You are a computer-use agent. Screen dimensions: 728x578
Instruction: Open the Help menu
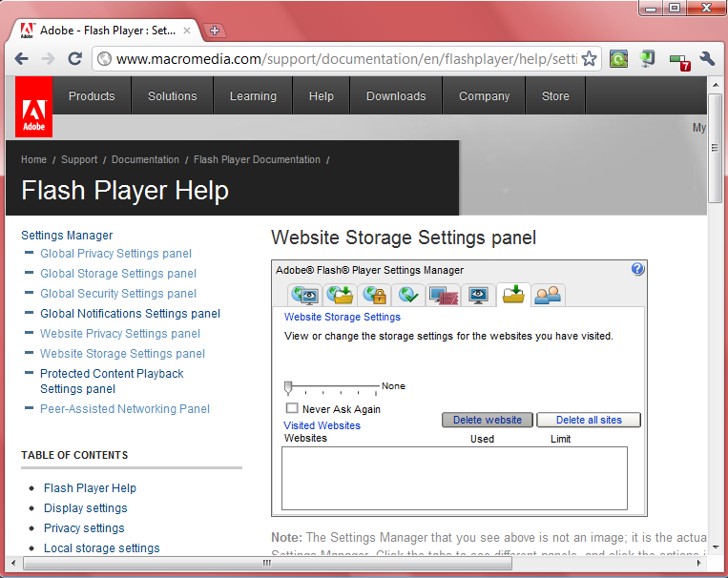point(322,95)
